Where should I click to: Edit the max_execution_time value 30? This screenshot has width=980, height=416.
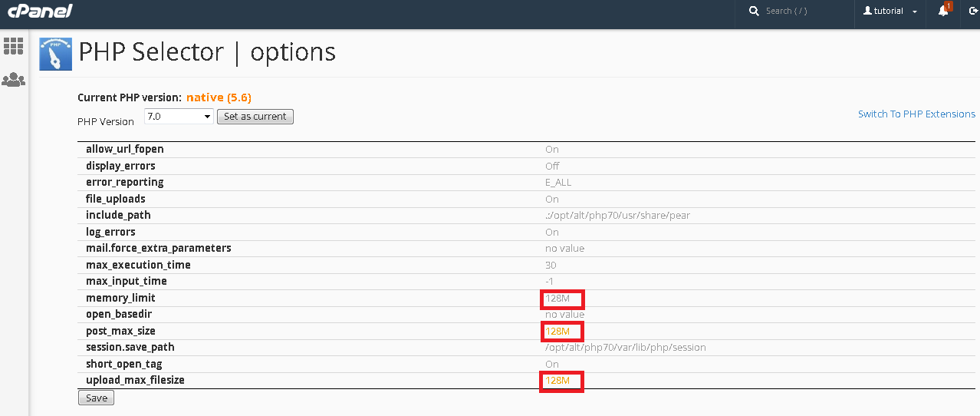click(551, 265)
